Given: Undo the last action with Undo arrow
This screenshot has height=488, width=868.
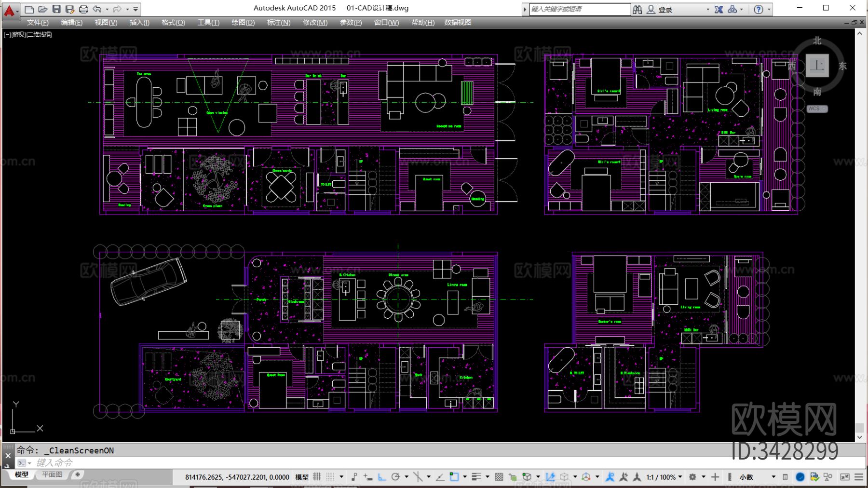Looking at the screenshot, I should coord(97,9).
